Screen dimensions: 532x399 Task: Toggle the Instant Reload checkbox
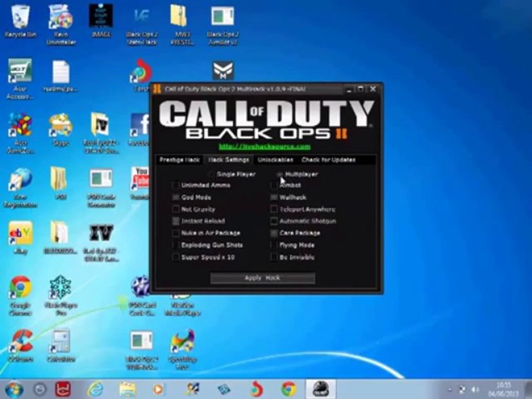[176, 221]
